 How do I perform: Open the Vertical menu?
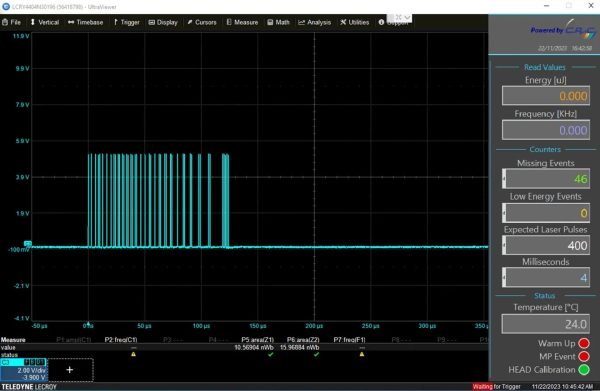[45, 22]
